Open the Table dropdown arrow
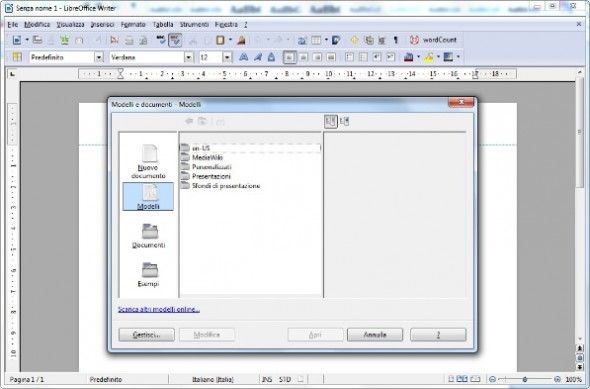The width and height of the screenshot is (590, 389). 326,40
